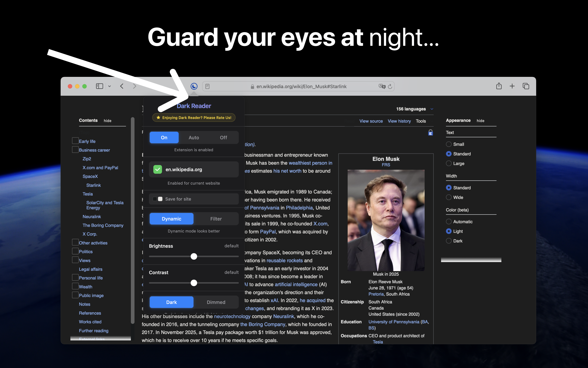Select the On mode in Dark Reader
This screenshot has width=588, height=368.
[x=164, y=138]
